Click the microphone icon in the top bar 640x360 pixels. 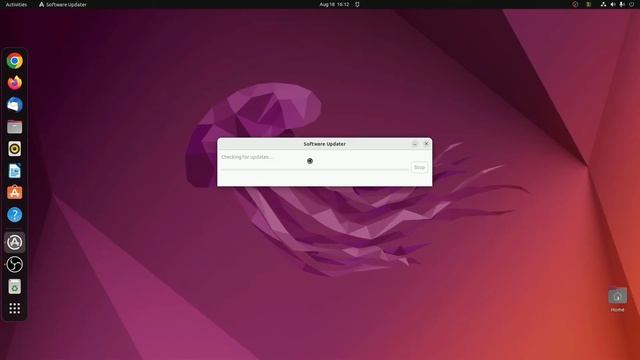point(622,4)
